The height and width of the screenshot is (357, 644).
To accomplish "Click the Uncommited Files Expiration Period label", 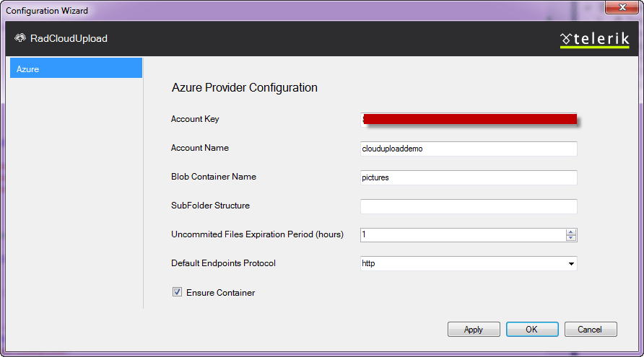I will click(x=257, y=234).
